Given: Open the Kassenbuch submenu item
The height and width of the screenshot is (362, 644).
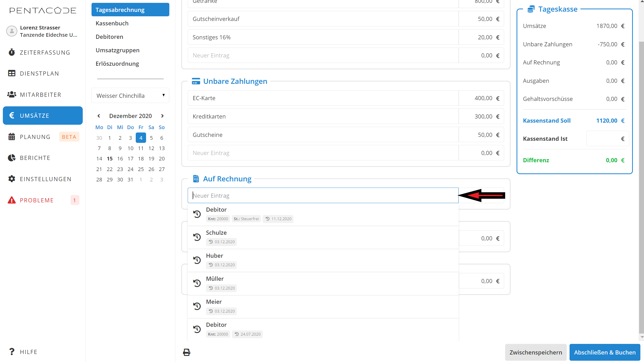Looking at the screenshot, I should coord(112,23).
